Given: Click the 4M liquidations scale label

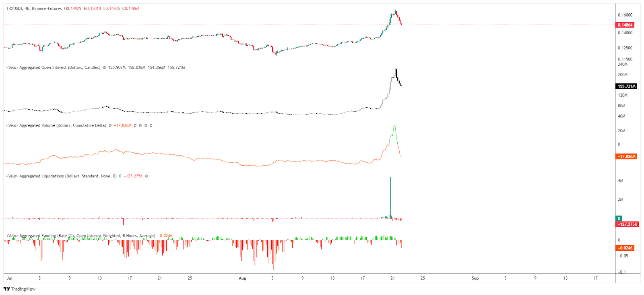Looking at the screenshot, I should tap(621, 181).
